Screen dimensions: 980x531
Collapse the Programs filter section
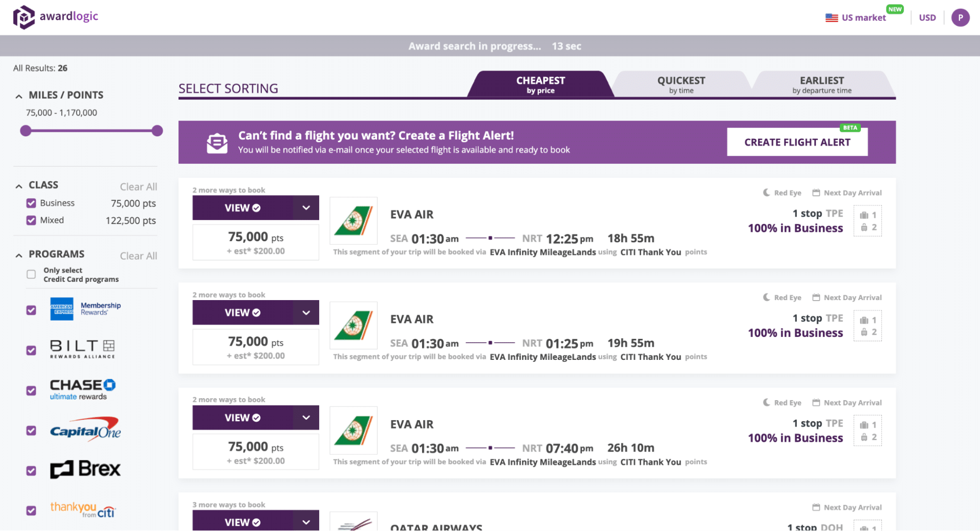coord(19,255)
